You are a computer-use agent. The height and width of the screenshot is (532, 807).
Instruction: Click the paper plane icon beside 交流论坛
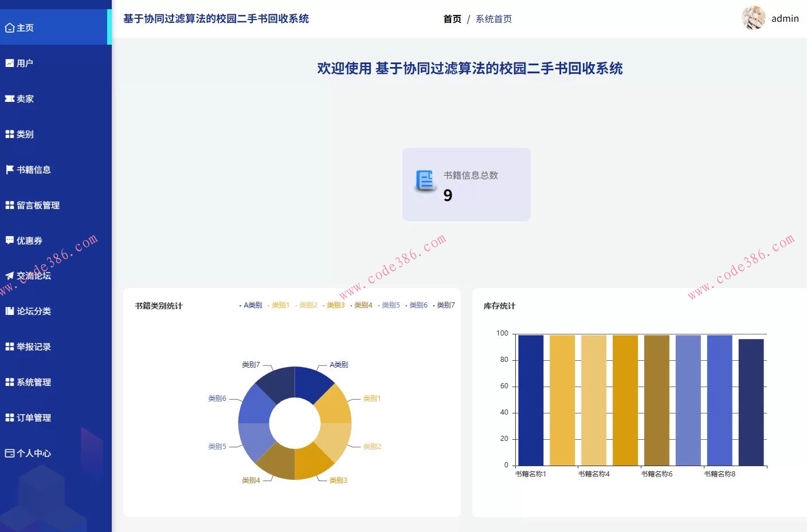tap(10, 276)
